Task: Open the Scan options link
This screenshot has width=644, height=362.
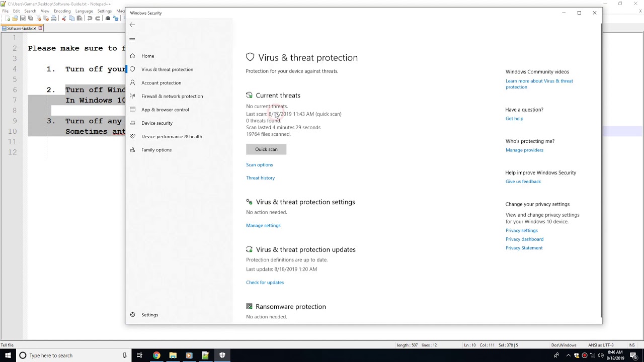Action: pyautogui.click(x=259, y=165)
